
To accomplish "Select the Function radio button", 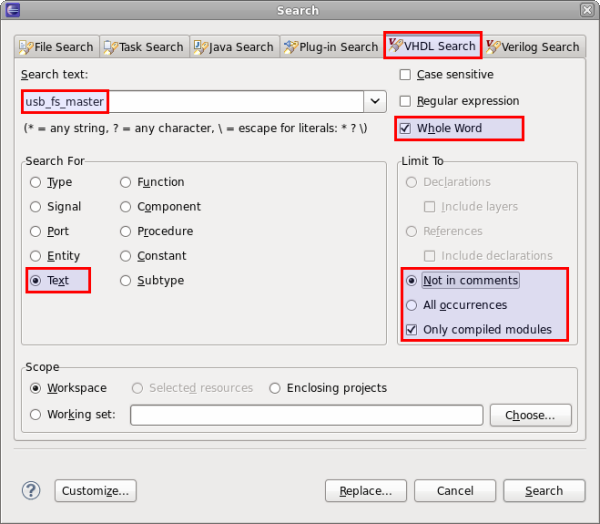I will pos(126,182).
